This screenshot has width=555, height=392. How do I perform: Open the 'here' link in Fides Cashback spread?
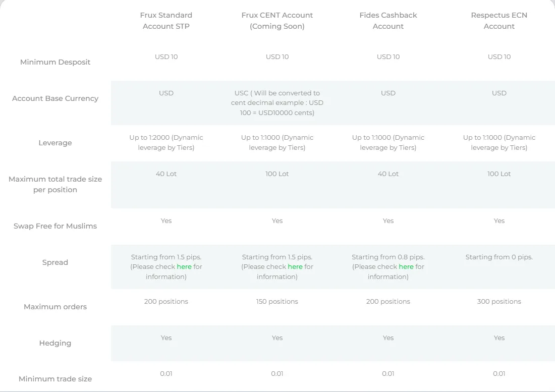pyautogui.click(x=406, y=267)
